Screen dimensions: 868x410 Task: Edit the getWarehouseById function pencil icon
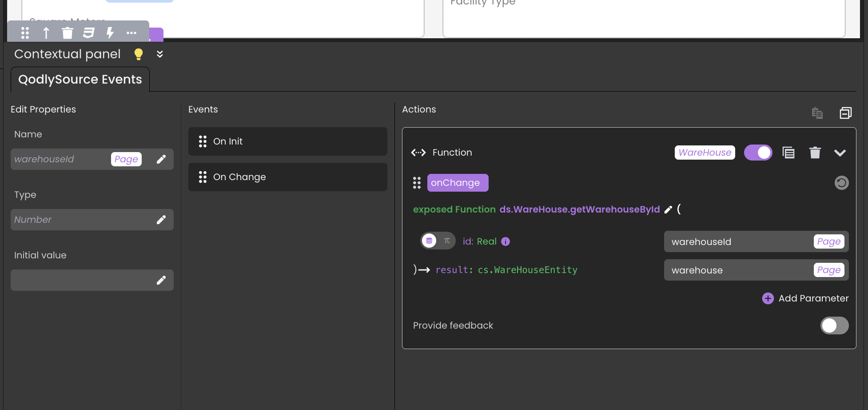tap(668, 209)
